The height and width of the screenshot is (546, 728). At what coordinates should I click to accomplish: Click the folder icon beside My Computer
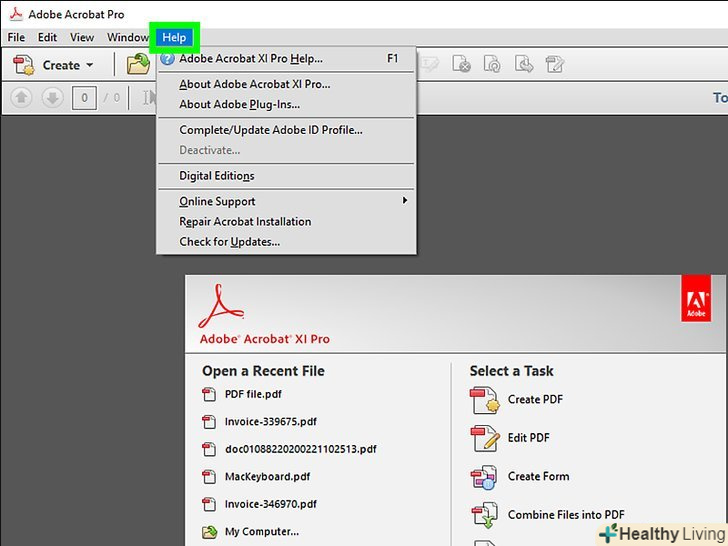tap(209, 531)
